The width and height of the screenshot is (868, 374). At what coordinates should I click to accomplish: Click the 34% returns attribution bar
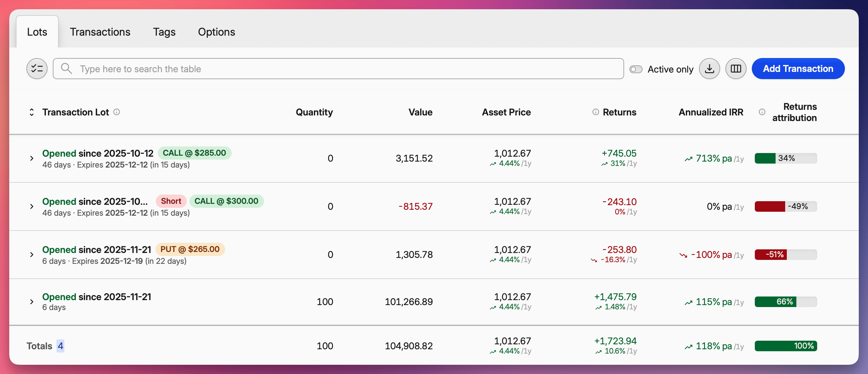point(785,158)
